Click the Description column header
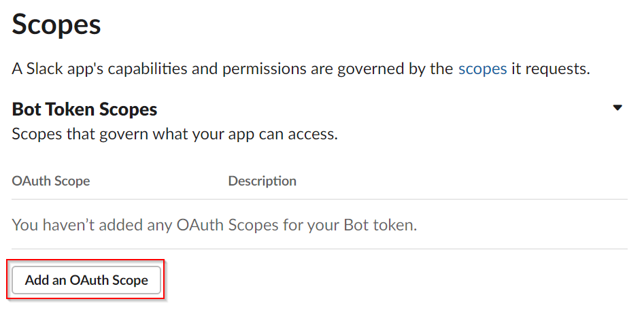This screenshot has width=644, height=312. 262,181
